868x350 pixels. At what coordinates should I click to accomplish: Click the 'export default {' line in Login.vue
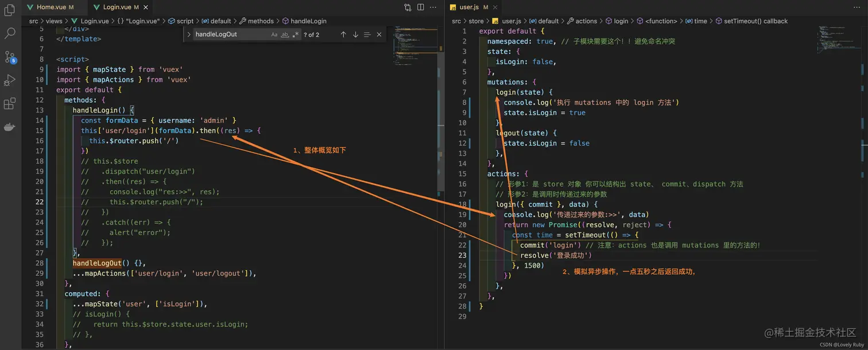(x=89, y=90)
